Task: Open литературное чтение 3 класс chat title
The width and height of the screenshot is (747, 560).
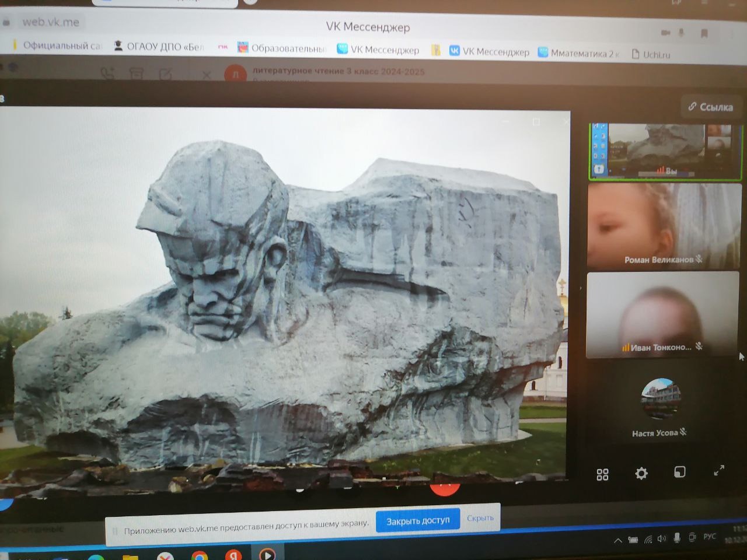Action: (338, 71)
